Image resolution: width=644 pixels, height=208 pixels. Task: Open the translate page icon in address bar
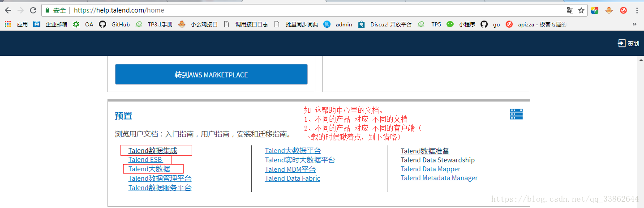(570, 10)
